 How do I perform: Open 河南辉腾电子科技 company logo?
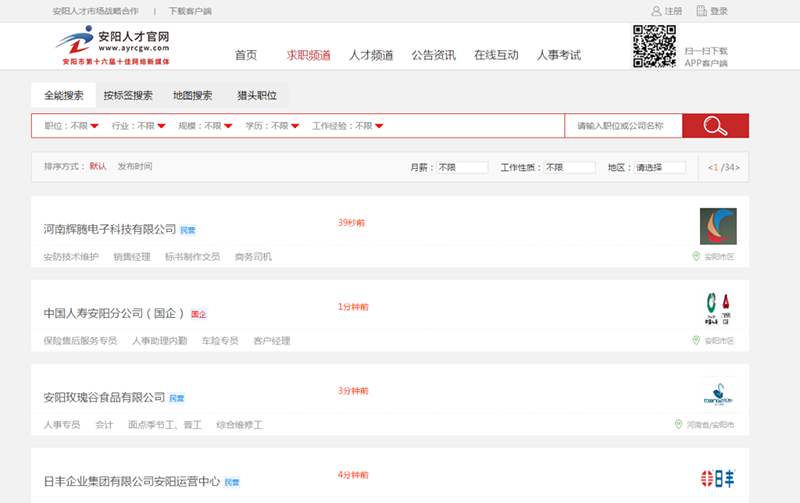717,226
